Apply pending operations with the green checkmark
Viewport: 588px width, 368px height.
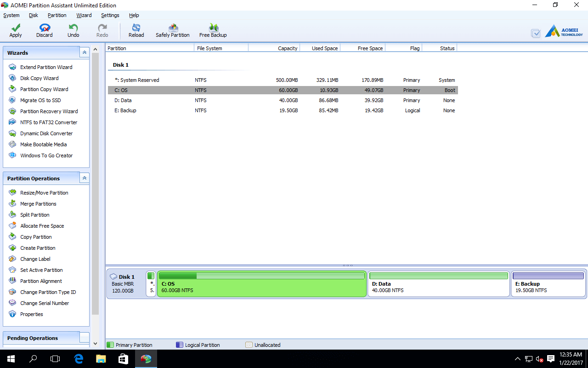(15, 30)
